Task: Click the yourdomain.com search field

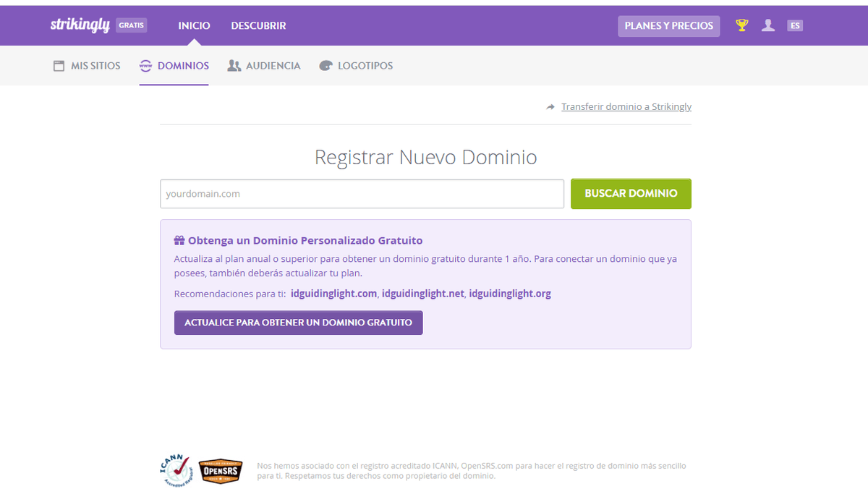Action: click(x=362, y=193)
